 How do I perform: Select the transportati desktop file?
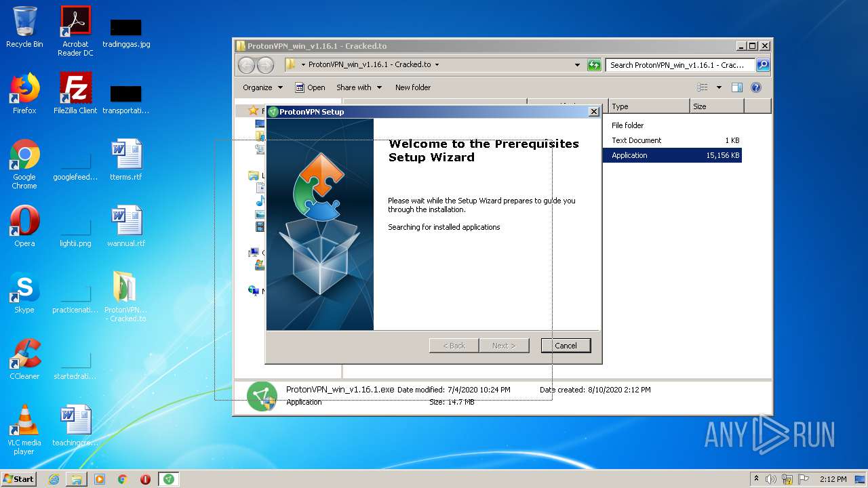click(x=126, y=99)
